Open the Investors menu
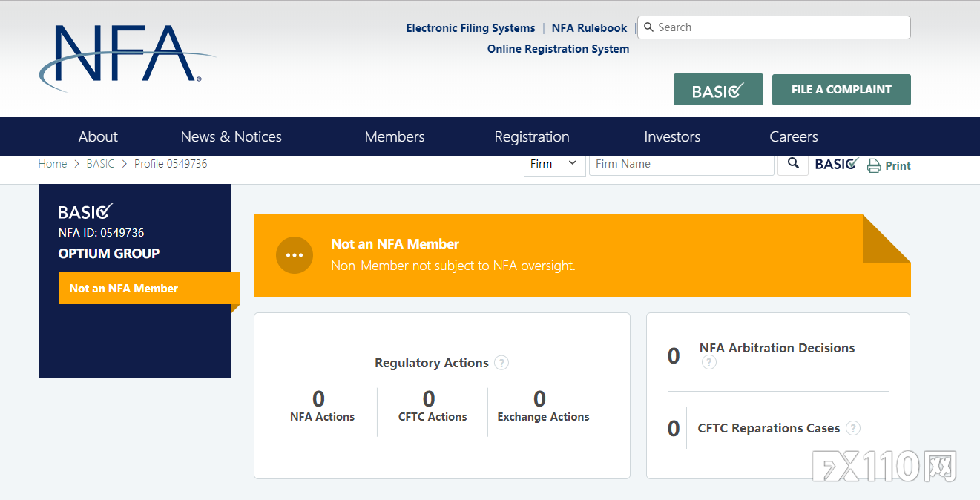The height and width of the screenshot is (500, 980). [672, 136]
